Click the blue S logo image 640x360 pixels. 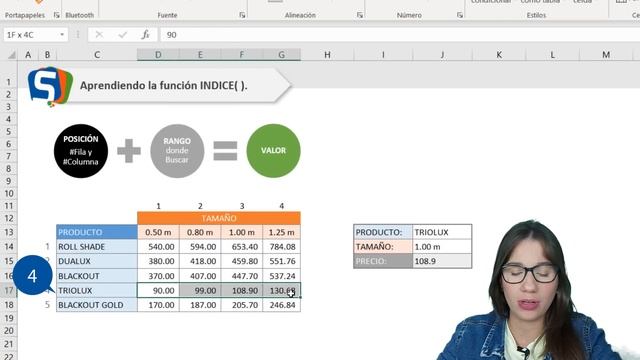tap(50, 86)
